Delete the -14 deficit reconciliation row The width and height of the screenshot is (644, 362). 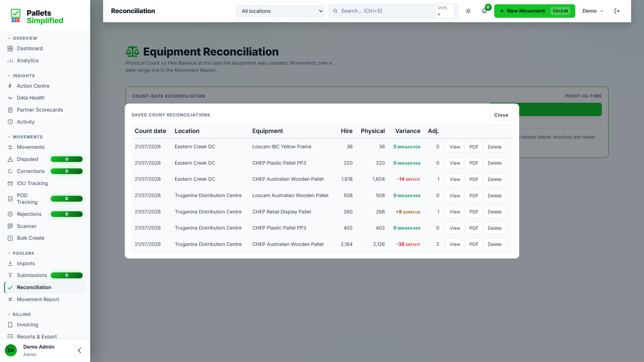pos(494,179)
